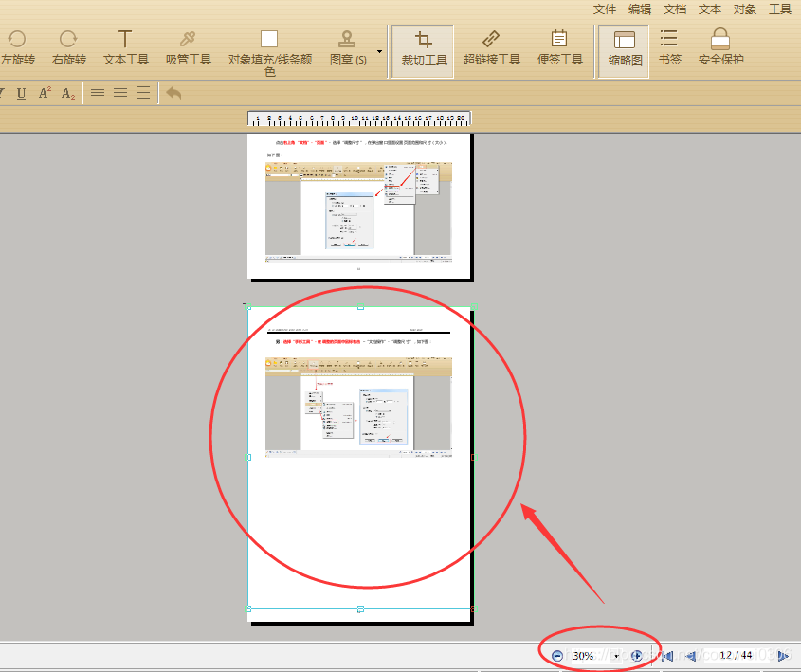This screenshot has height=672, width=801.
Task: Select the 文本工具 text tool
Action: point(126,48)
